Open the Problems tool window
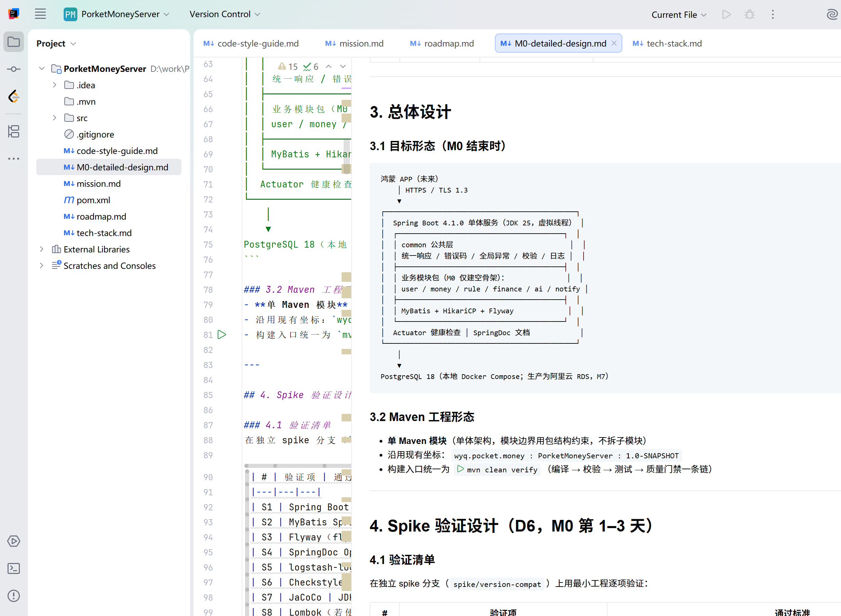 [x=14, y=595]
